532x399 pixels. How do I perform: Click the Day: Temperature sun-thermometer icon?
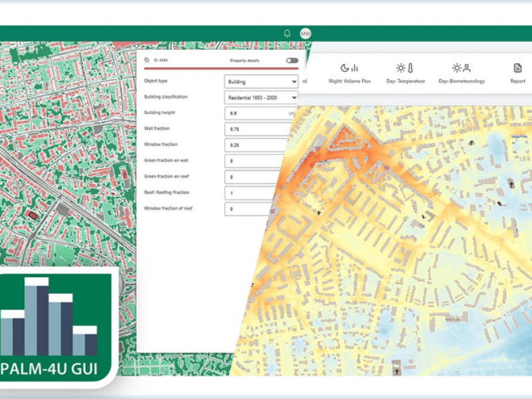tap(405, 68)
